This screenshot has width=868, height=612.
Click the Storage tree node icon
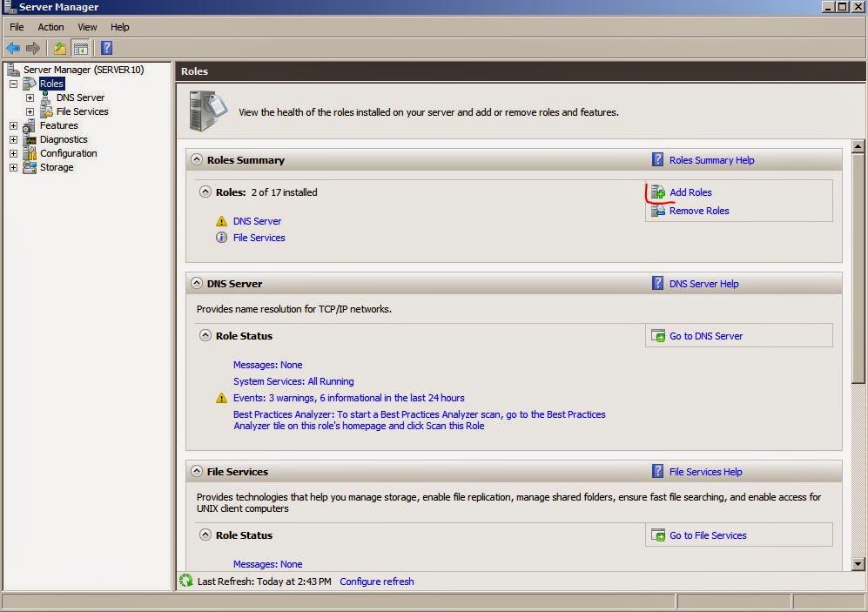(x=30, y=167)
